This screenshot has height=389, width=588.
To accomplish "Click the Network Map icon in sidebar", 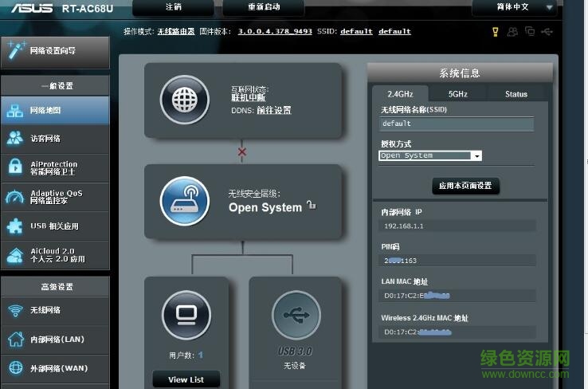I will [x=14, y=111].
